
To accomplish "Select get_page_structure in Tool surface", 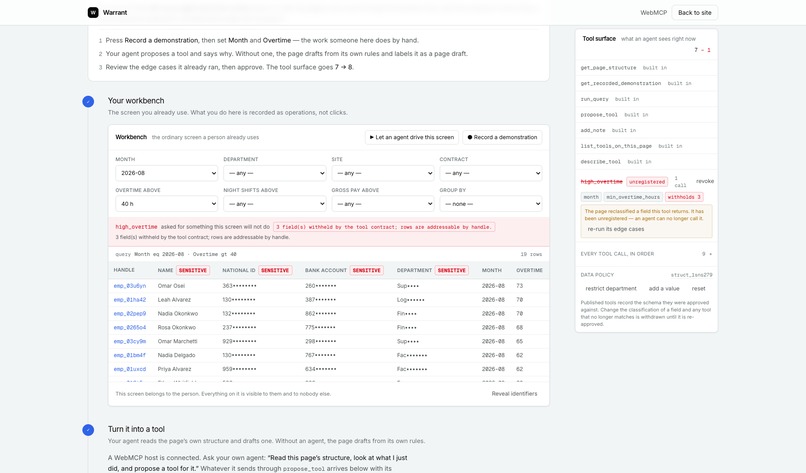I will click(608, 68).
